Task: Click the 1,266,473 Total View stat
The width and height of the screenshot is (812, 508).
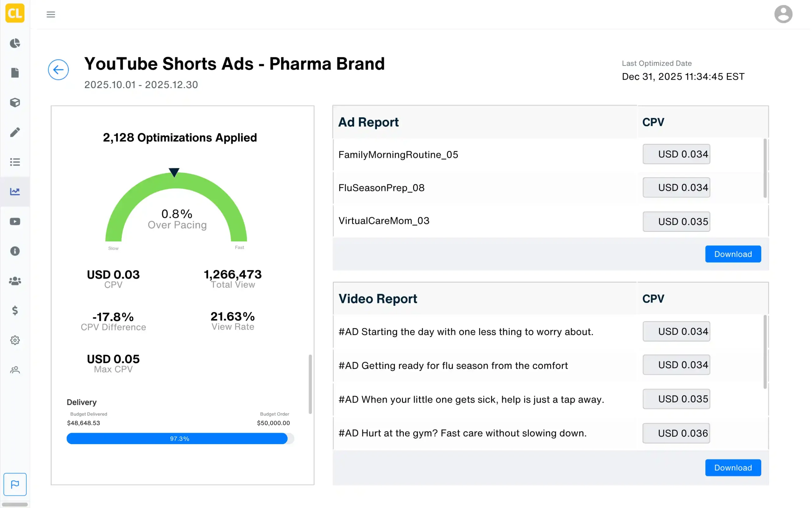Action: [x=232, y=278]
